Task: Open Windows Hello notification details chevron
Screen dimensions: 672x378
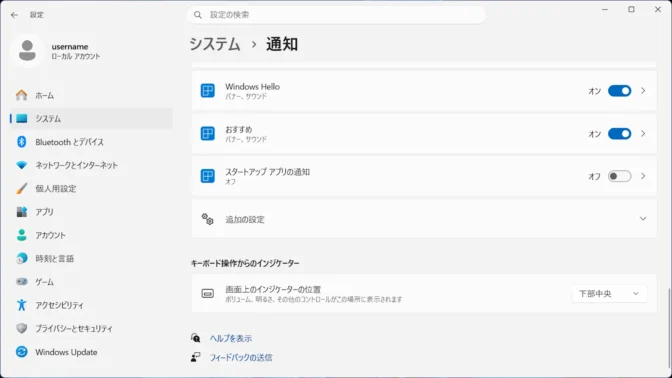Action: coord(643,91)
